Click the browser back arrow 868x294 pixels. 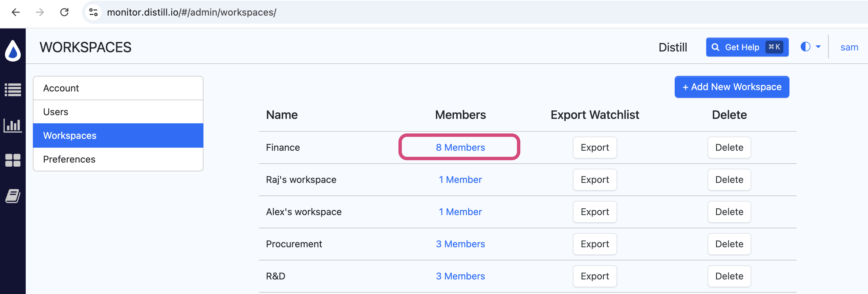(x=16, y=13)
